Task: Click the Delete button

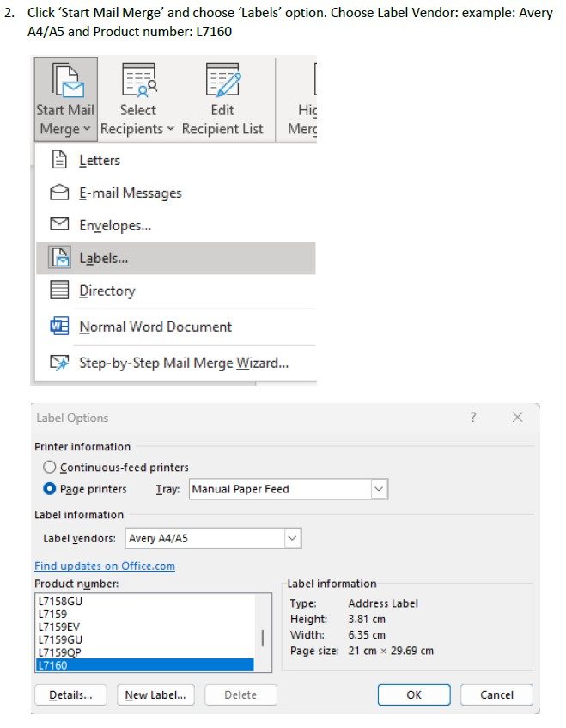Action: [240, 694]
